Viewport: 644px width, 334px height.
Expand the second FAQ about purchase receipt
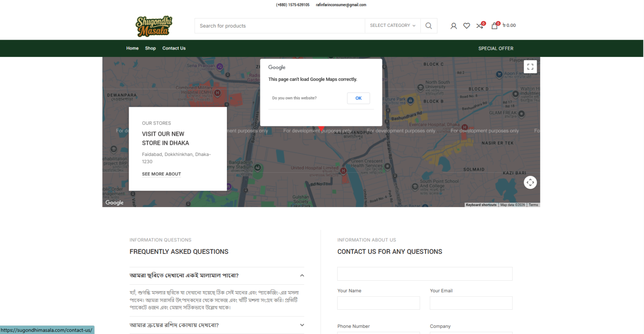tap(302, 325)
